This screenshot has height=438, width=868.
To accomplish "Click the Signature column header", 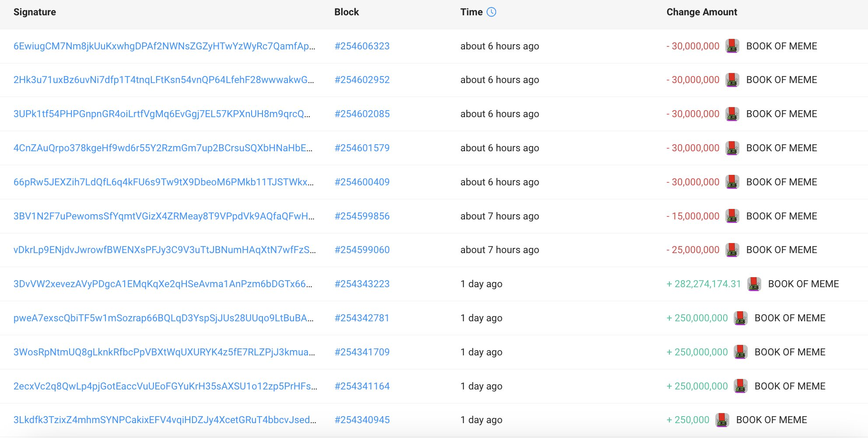I will click(35, 12).
